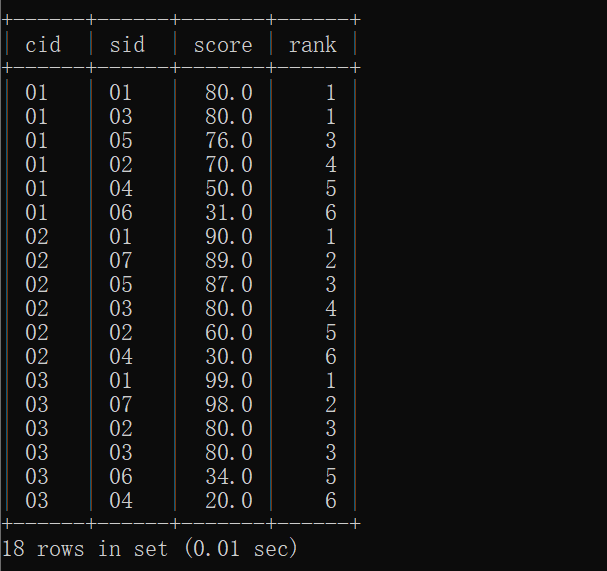Click rank 1 in the 90.0 score row
The width and height of the screenshot is (607, 571).
click(331, 237)
